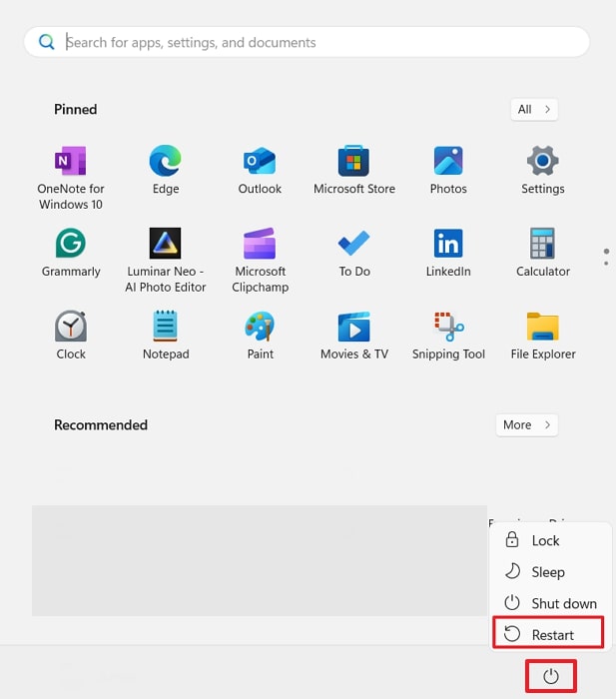The image size is (616, 699).
Task: Click the search magnifier icon
Action: pos(46,42)
